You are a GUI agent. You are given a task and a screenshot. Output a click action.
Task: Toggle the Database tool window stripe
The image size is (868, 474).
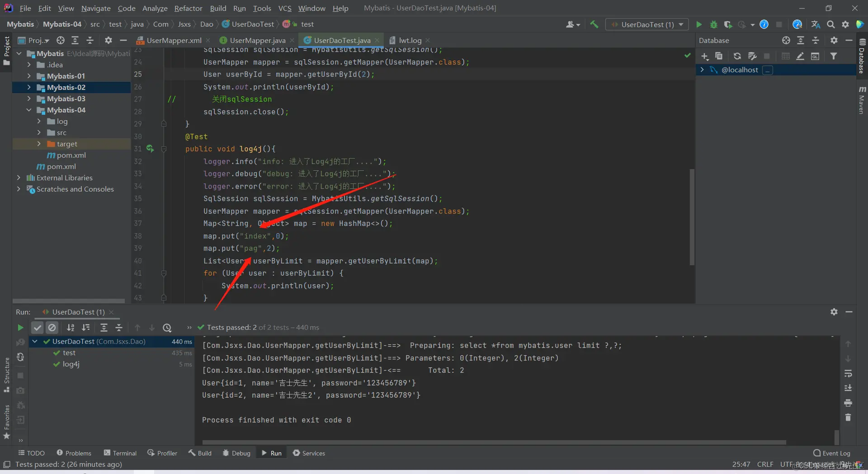pos(862,56)
